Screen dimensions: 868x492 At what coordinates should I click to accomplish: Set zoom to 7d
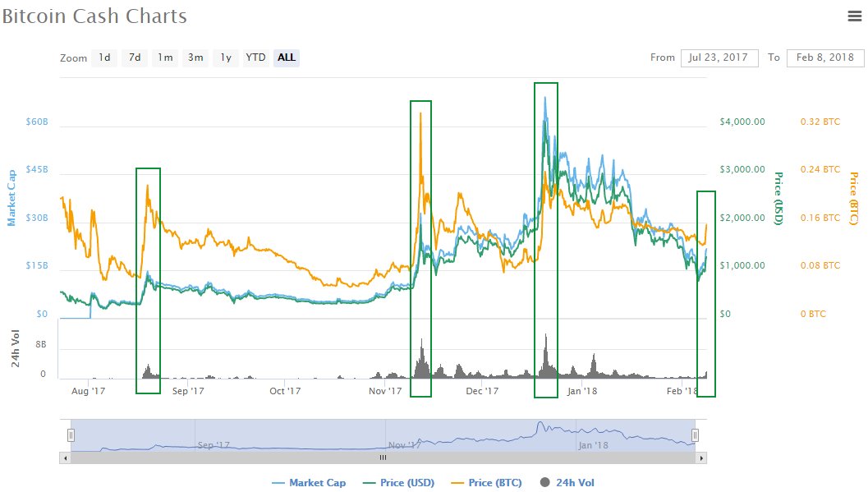tap(135, 57)
